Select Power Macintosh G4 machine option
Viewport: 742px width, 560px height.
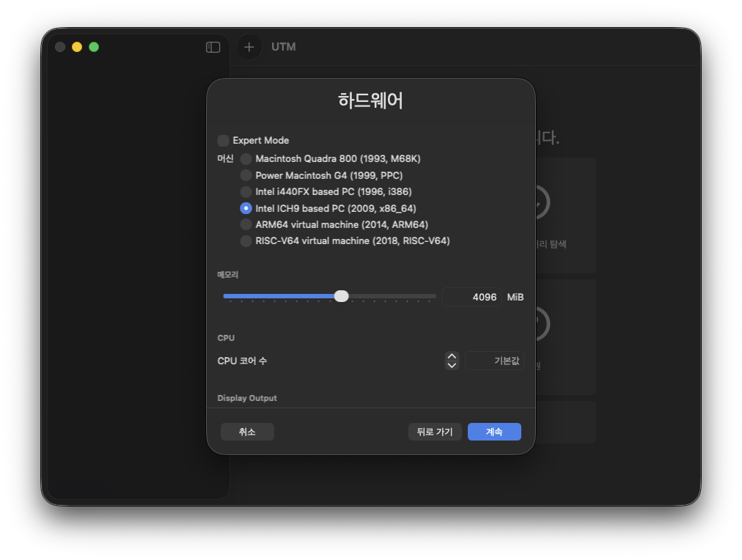(x=246, y=175)
